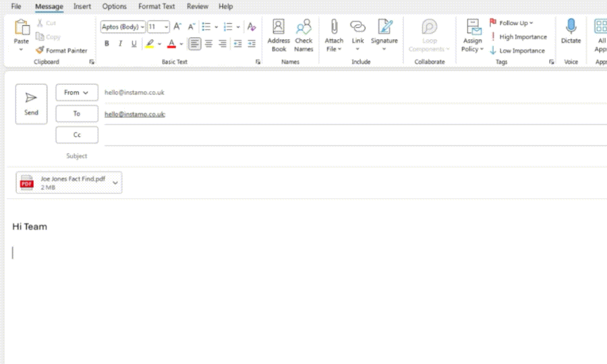Expand the attachment Joe Jones Fact Find.pdf menu
This screenshot has width=607, height=364.
pyautogui.click(x=115, y=183)
